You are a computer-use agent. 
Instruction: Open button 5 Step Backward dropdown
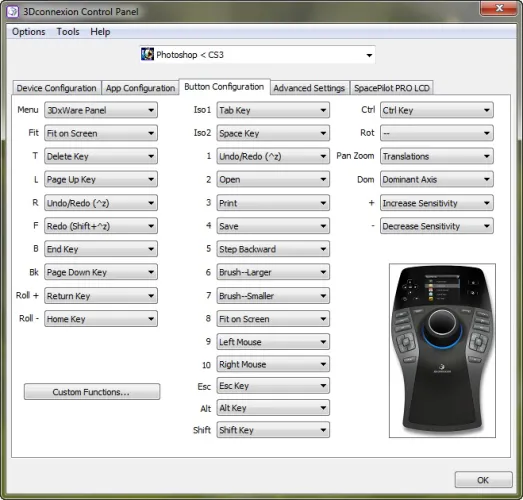(273, 249)
